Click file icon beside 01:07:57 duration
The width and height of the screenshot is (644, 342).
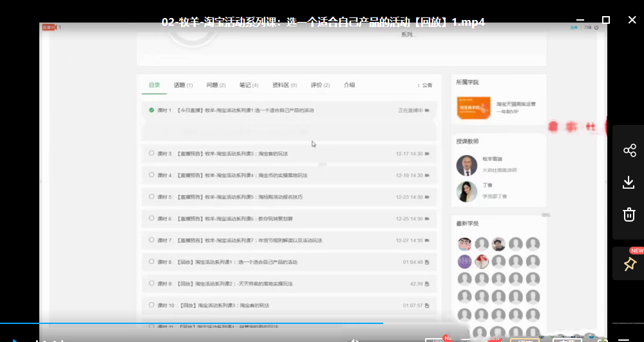(427, 305)
